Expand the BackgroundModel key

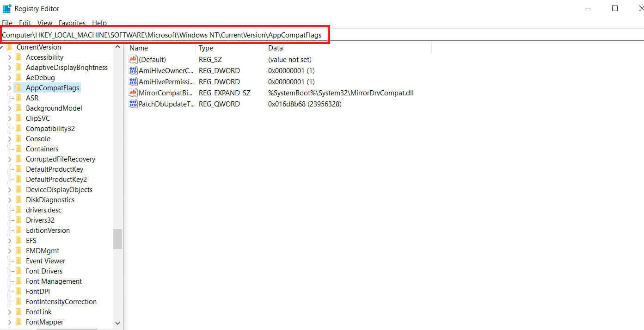tap(10, 108)
